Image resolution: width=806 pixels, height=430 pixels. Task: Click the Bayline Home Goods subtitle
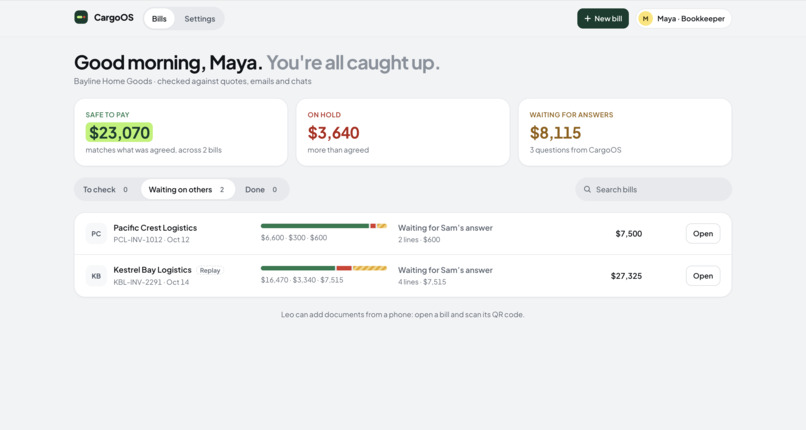192,81
